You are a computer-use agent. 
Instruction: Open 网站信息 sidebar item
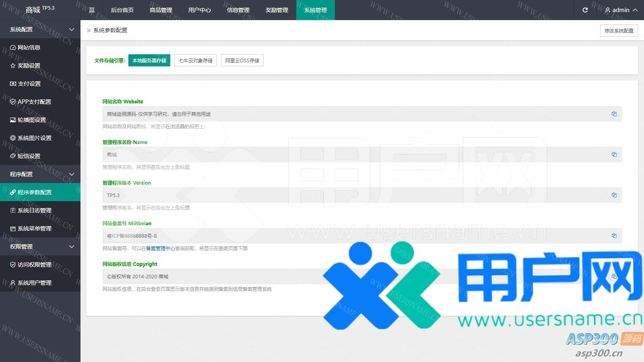pos(40,47)
